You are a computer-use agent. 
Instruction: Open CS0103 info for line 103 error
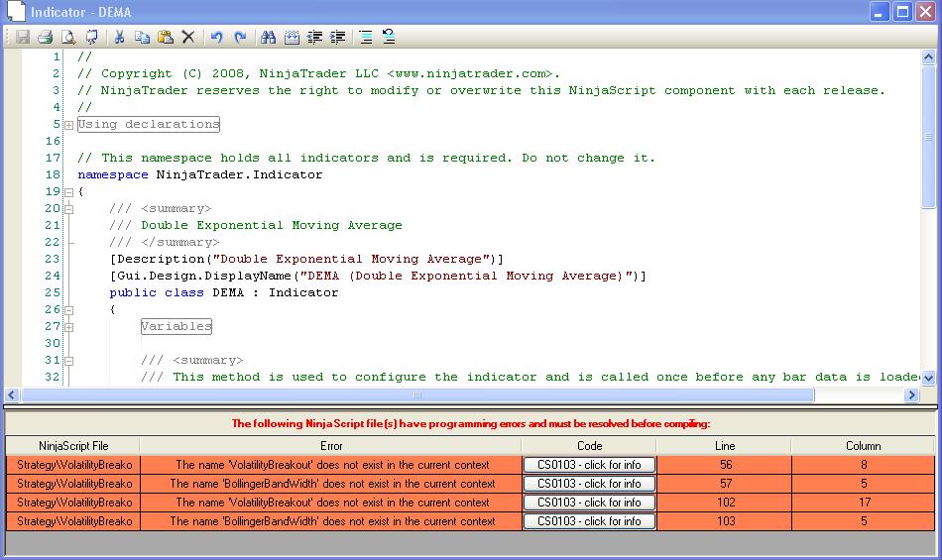point(589,521)
